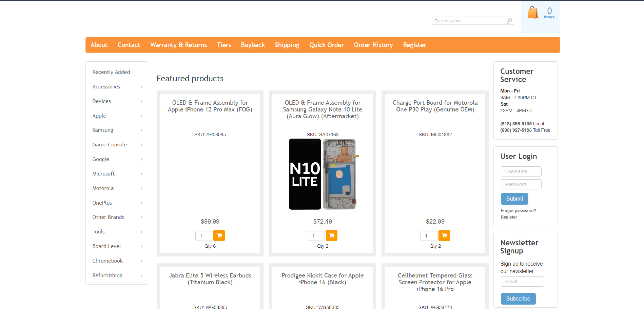Open Register in the orange navigation bar
Image resolution: width=644 pixels, height=309 pixels.
(414, 45)
